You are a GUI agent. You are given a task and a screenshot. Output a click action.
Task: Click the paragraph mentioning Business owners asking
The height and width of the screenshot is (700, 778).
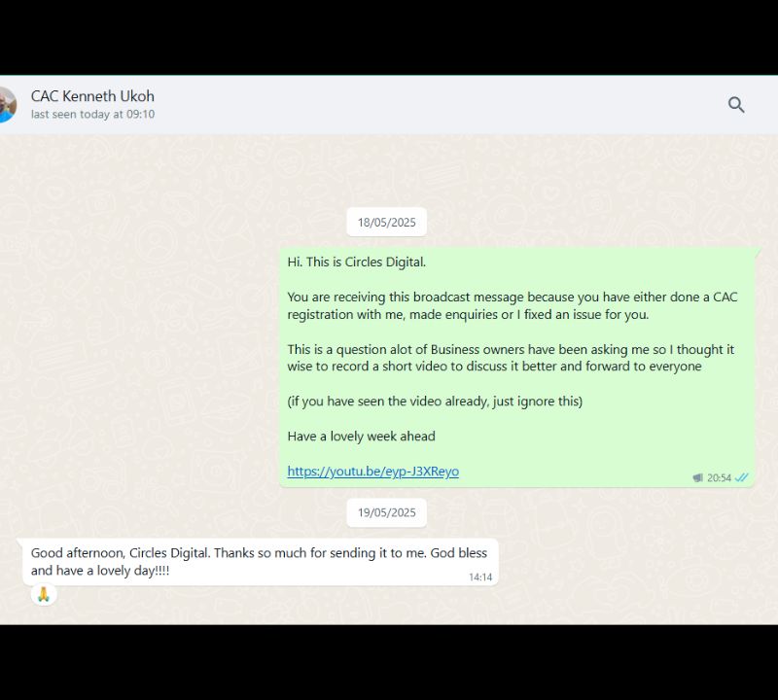pos(511,358)
